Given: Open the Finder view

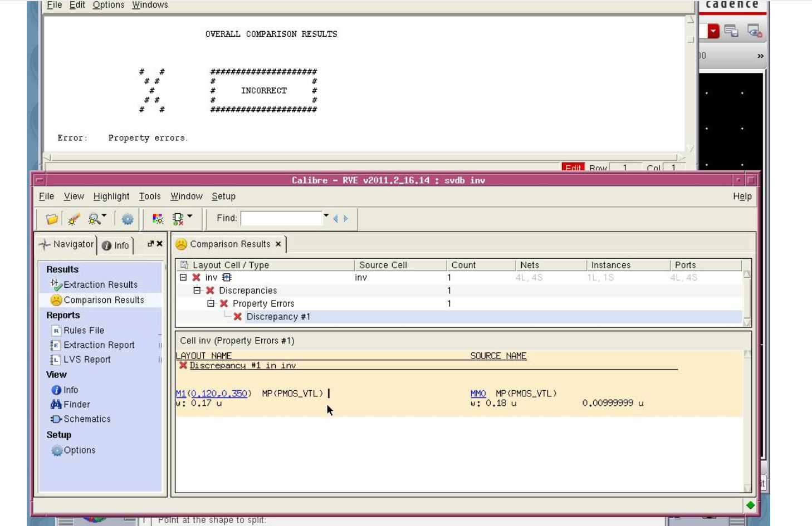Looking at the screenshot, I should tap(70, 405).
